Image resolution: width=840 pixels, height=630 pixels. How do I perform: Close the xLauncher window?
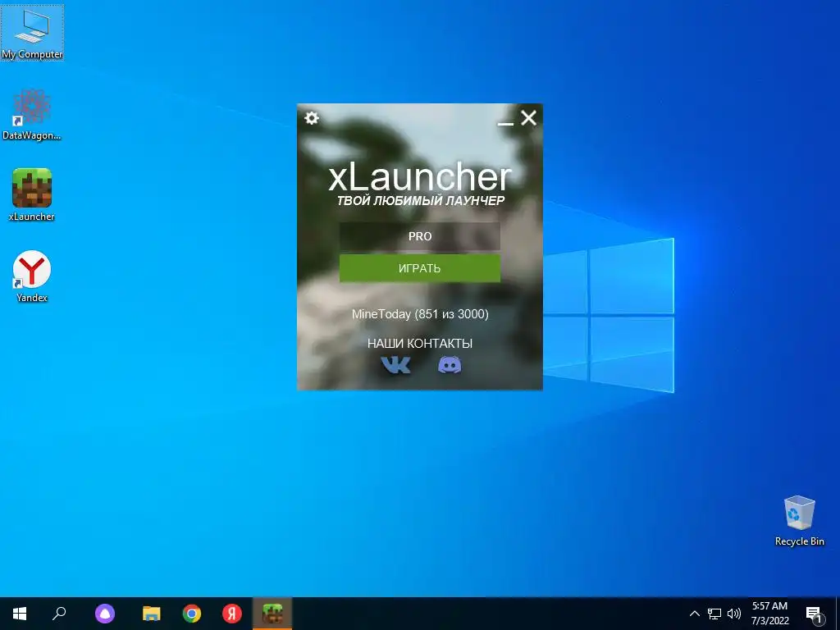click(x=529, y=118)
